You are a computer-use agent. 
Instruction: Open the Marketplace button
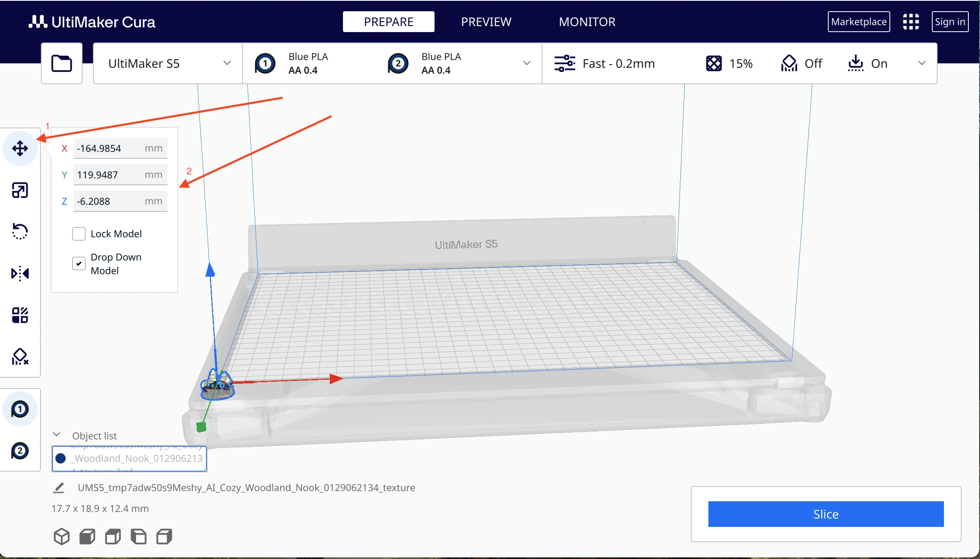pyautogui.click(x=859, y=22)
